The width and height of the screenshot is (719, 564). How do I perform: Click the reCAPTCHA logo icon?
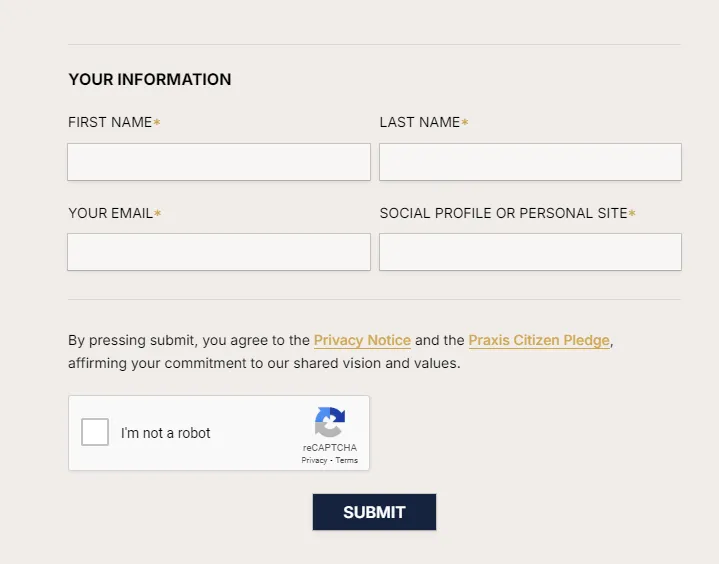click(329, 422)
